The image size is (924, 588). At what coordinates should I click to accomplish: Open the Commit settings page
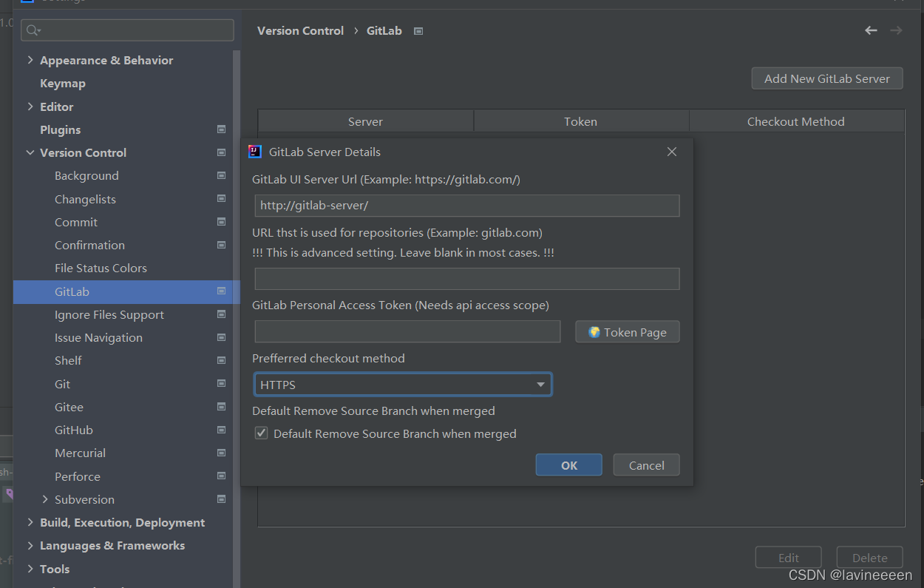76,222
